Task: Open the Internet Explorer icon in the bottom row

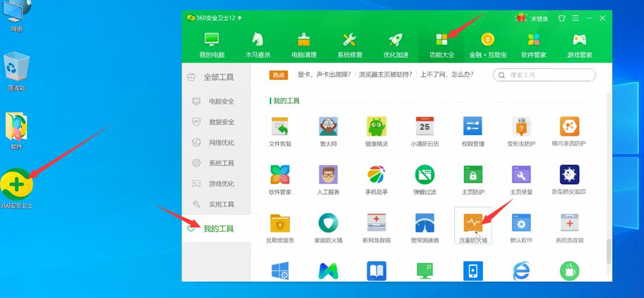Action: coord(521,271)
